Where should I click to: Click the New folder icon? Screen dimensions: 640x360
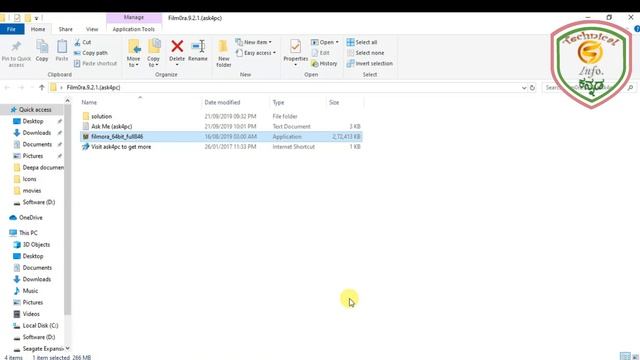coord(223,47)
